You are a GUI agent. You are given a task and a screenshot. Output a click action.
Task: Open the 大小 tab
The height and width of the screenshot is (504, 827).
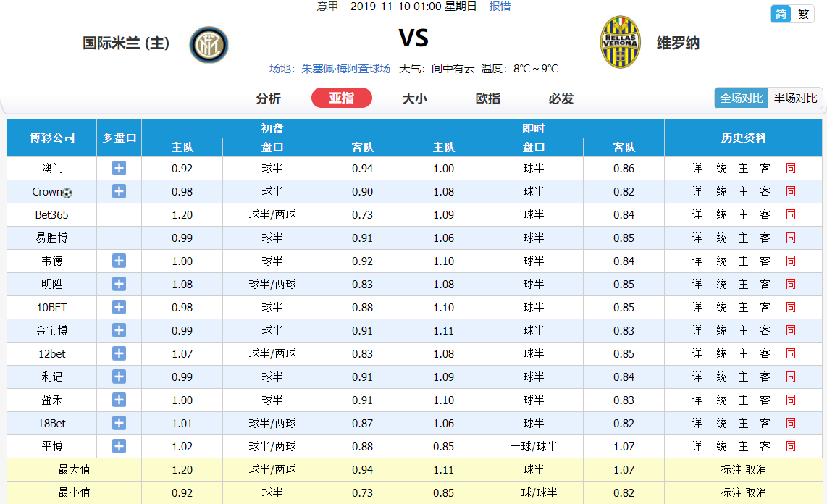pos(414,98)
